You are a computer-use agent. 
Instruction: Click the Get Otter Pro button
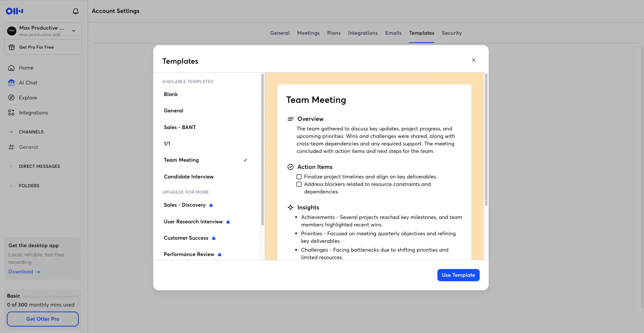(43, 319)
